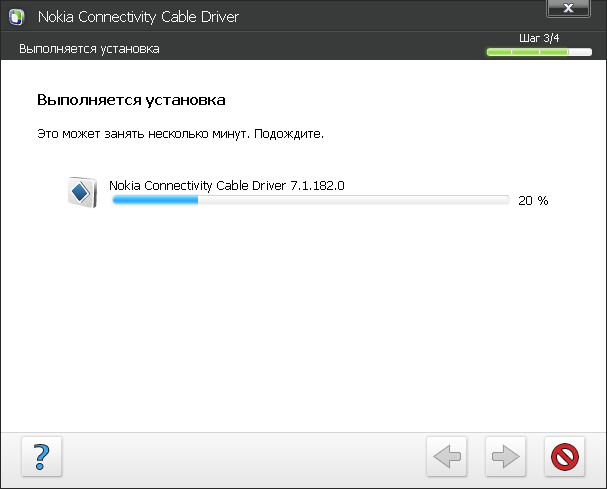Click the window title "Nokia Connectivity Cable Driver"
The image size is (607, 489).
point(138,17)
